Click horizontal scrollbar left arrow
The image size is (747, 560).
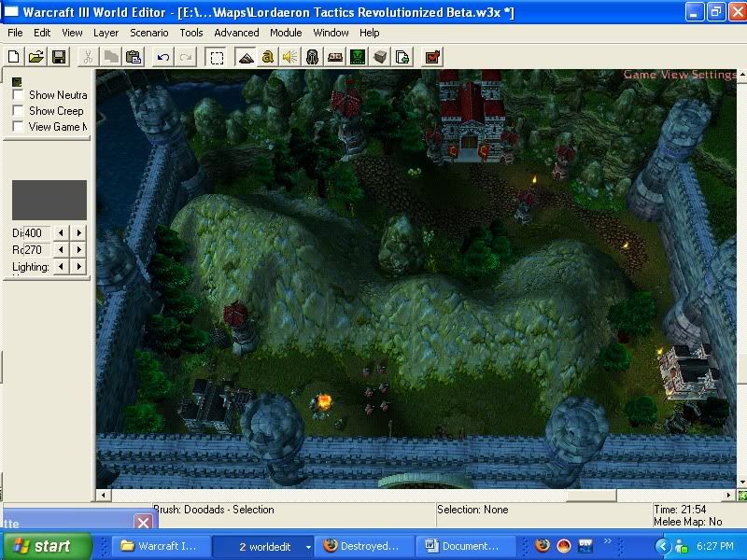pos(104,496)
